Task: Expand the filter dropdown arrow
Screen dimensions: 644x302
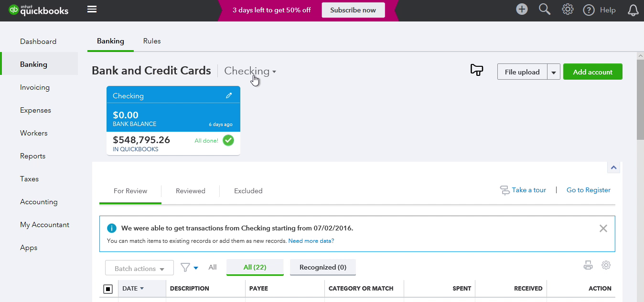Action: (196, 268)
